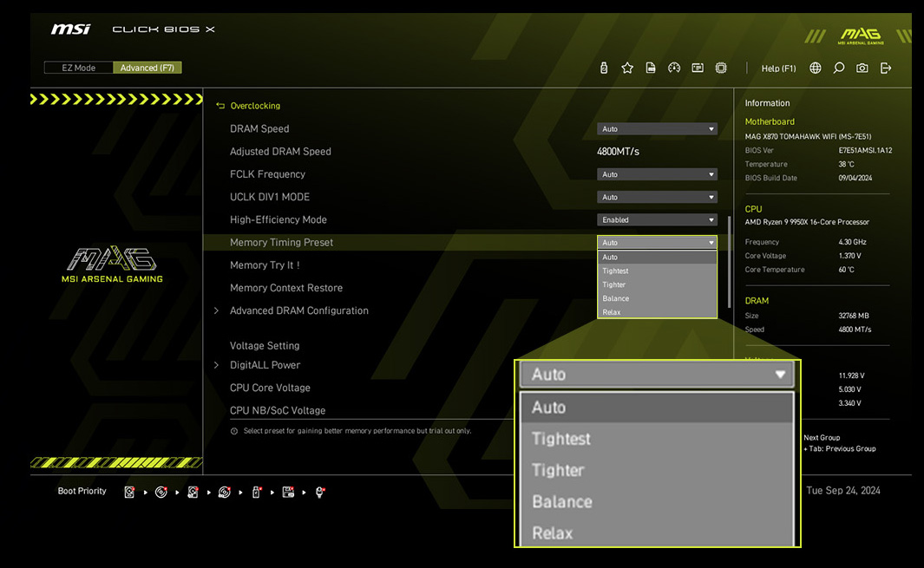
Task: Open the Favorites star icon
Action: (x=627, y=68)
